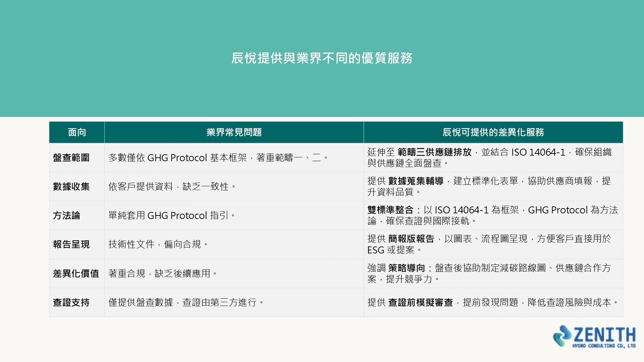Click the 辰悅可提供的差異化服務 column header
644x362 pixels.
tap(493, 132)
